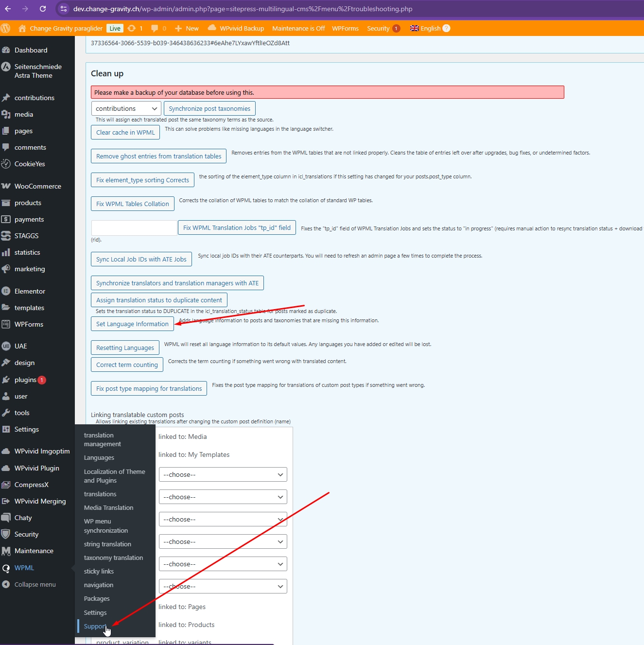
Task: Open WP menu synchronization submenu item
Action: coord(106,526)
